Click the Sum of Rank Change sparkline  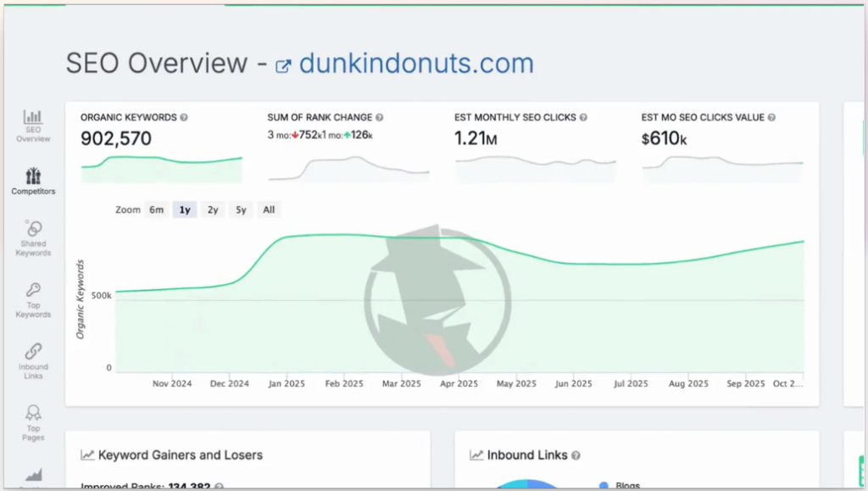coord(348,169)
